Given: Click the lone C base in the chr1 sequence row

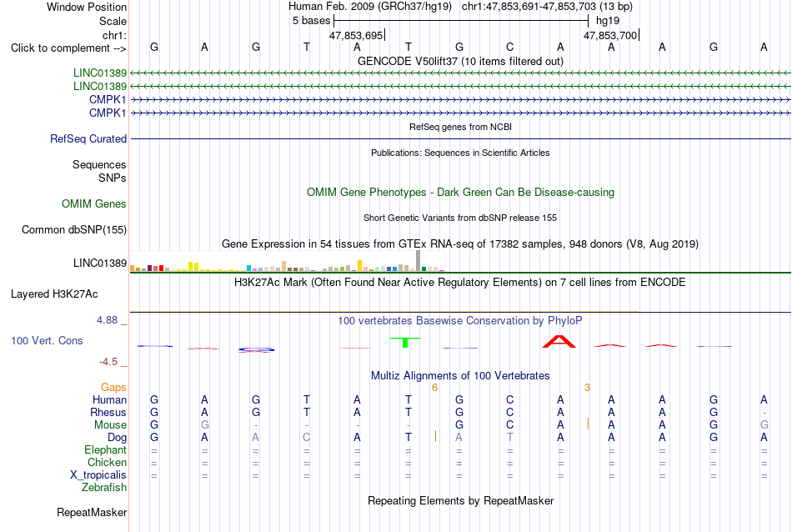Looking at the screenshot, I should (509, 47).
